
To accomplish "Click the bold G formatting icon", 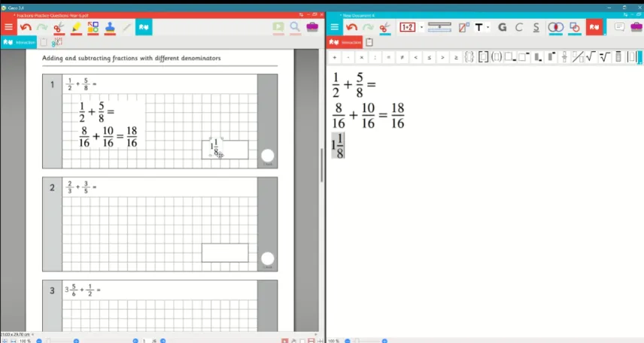I will 502,28.
